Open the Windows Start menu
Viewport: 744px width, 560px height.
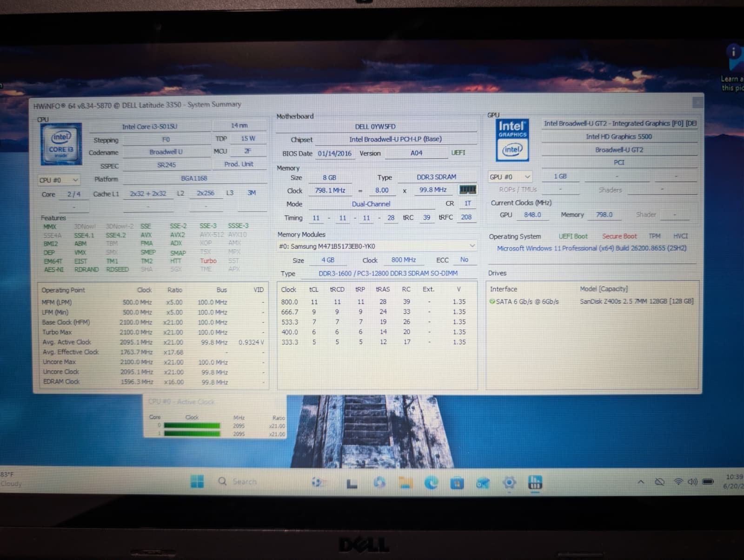click(x=197, y=481)
